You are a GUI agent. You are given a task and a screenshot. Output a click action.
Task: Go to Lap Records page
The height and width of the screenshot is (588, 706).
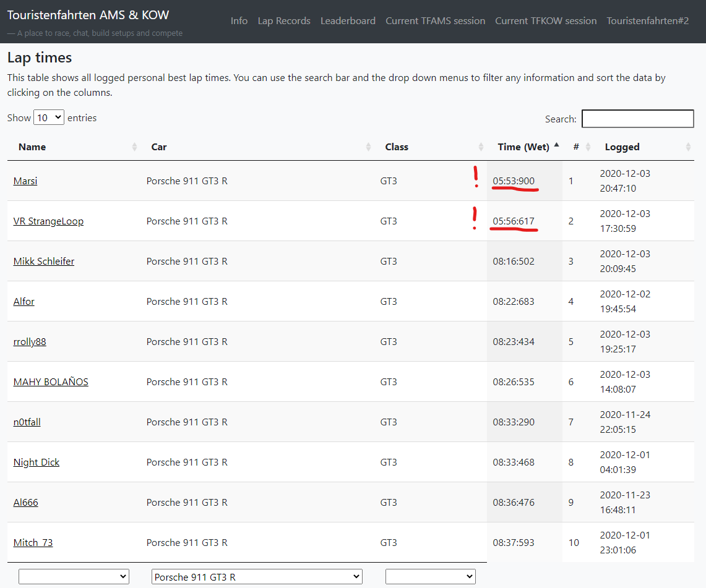[x=284, y=21]
